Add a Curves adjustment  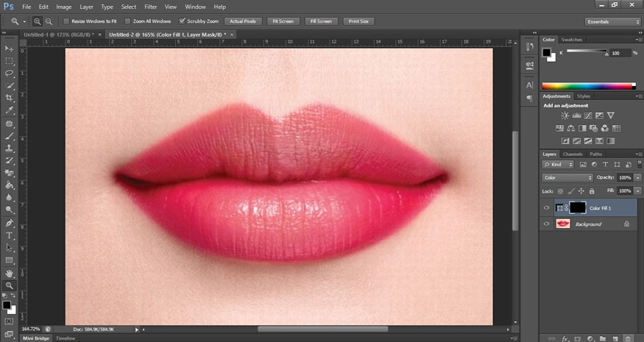coord(588,115)
